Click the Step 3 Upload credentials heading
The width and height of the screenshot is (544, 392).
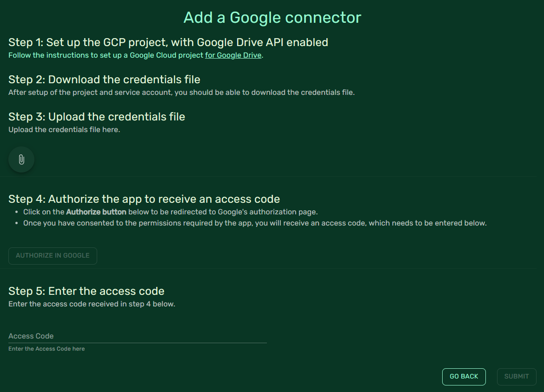pos(97,117)
